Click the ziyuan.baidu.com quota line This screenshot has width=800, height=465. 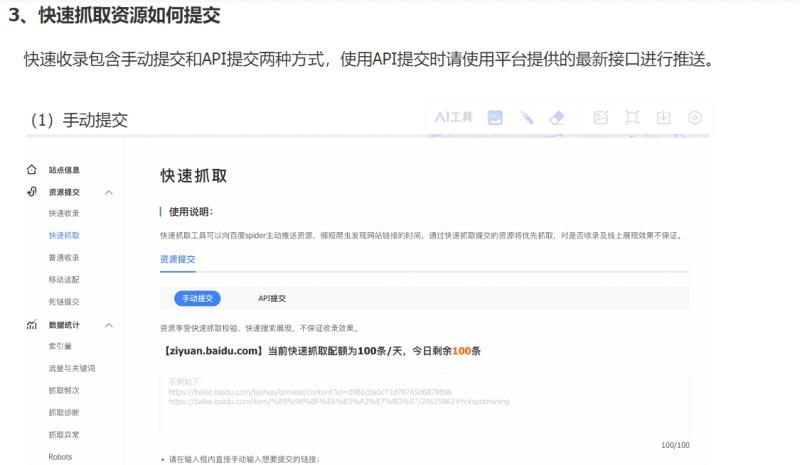(x=321, y=351)
